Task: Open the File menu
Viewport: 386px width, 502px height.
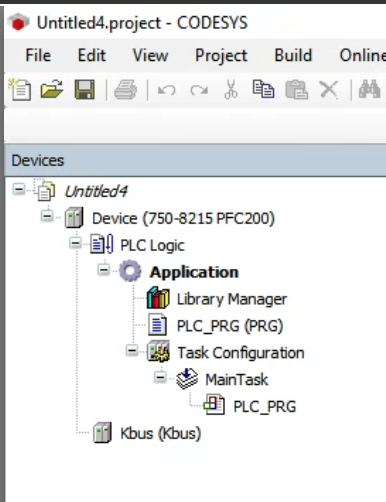Action: [x=38, y=55]
